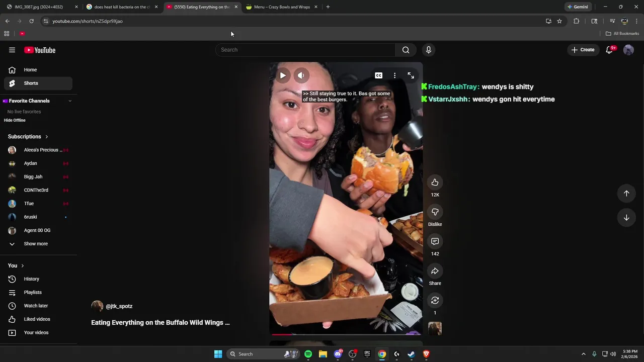
Task: Open Spotify from the taskbar
Action: click(x=308, y=354)
